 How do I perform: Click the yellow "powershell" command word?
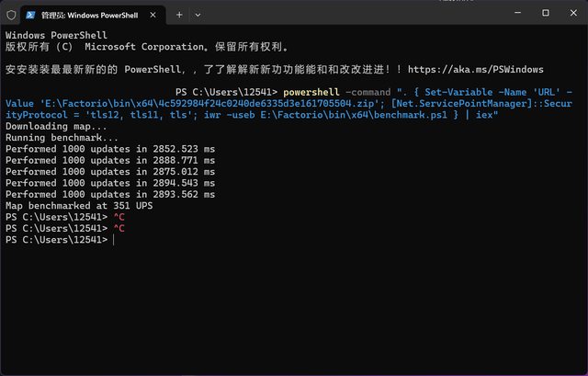311,92
